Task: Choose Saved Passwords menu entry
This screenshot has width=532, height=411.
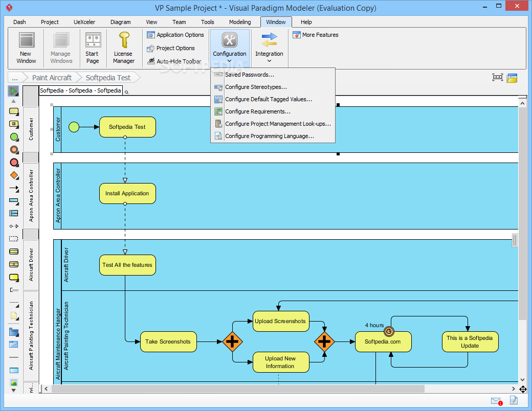Action: [x=273, y=75]
